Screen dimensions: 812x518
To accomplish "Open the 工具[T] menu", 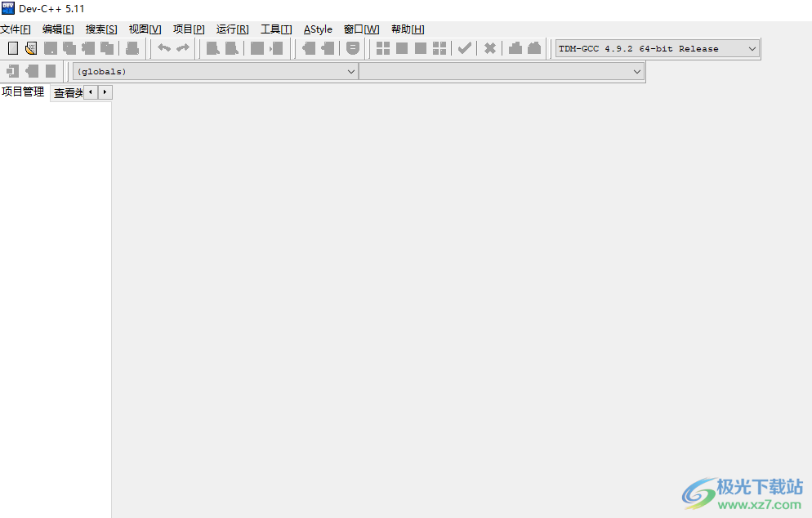I will tap(276, 29).
